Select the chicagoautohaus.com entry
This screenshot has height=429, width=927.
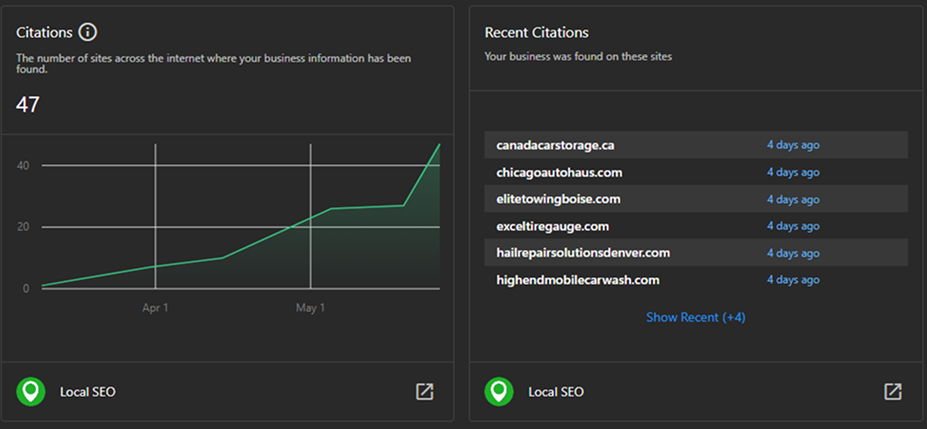click(559, 172)
